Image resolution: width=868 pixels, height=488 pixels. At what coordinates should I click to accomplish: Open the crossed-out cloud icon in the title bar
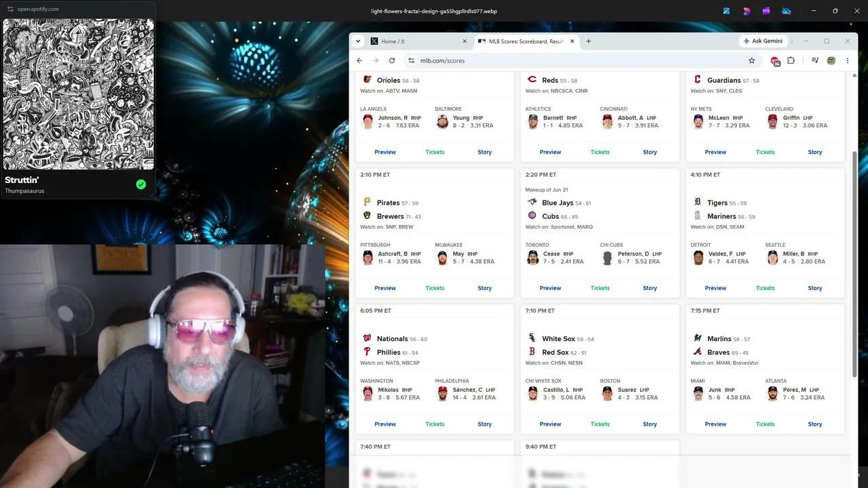click(787, 11)
